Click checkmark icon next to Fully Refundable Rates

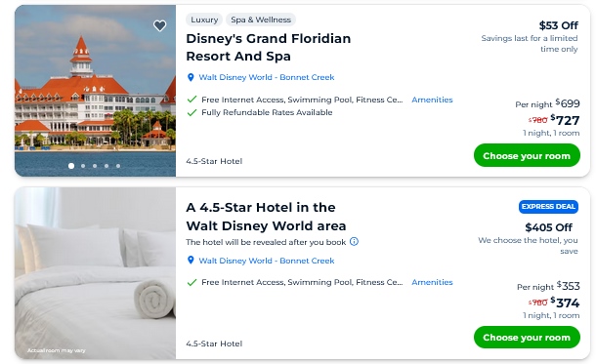192,113
